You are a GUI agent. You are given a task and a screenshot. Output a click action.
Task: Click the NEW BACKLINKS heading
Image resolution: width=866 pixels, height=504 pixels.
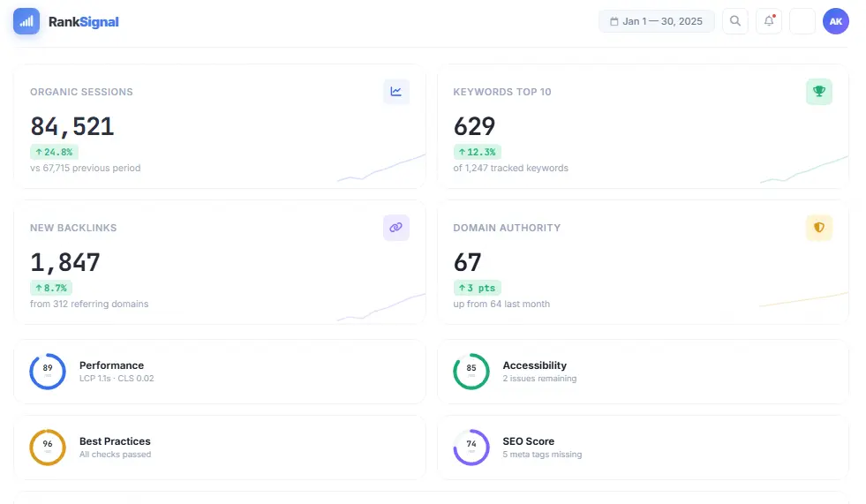(x=73, y=228)
